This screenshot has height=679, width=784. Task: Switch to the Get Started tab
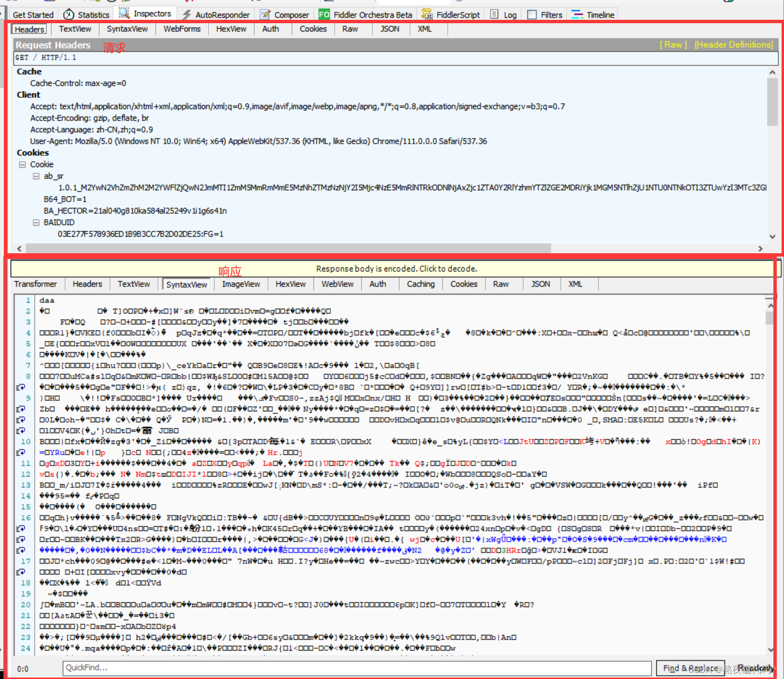tap(33, 14)
